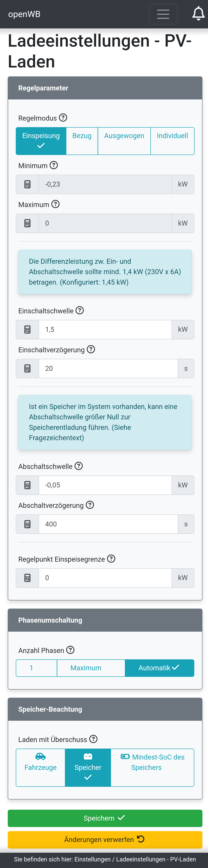The height and width of the screenshot is (868, 208).
Task: Expand the hamburger navigation menu
Action: pyautogui.click(x=163, y=14)
